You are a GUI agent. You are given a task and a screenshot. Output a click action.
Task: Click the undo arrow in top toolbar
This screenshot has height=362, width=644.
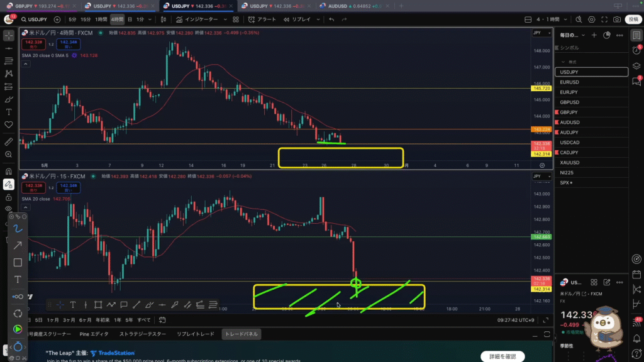[331, 19]
